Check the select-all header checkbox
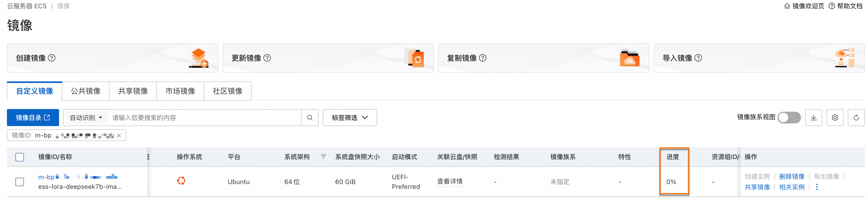 click(x=20, y=157)
